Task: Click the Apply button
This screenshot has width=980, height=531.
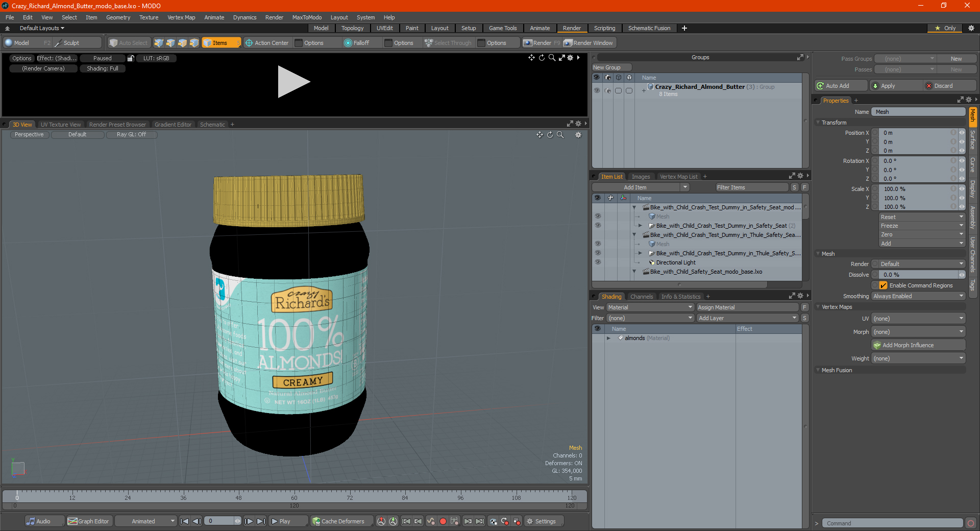Action: (x=896, y=86)
